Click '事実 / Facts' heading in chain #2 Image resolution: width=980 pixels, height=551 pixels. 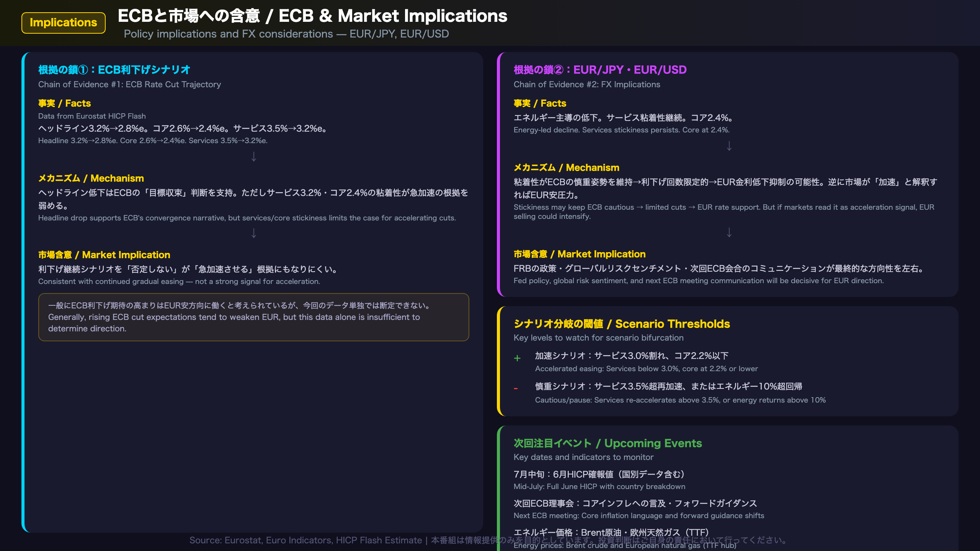coord(540,103)
